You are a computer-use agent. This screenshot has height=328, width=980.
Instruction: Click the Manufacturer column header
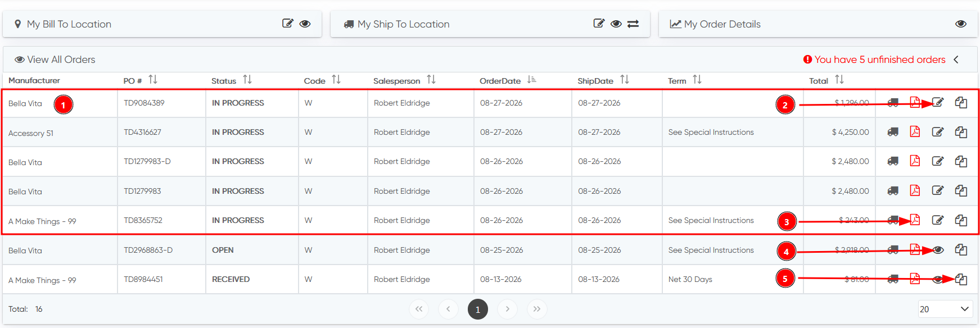pyautogui.click(x=34, y=80)
